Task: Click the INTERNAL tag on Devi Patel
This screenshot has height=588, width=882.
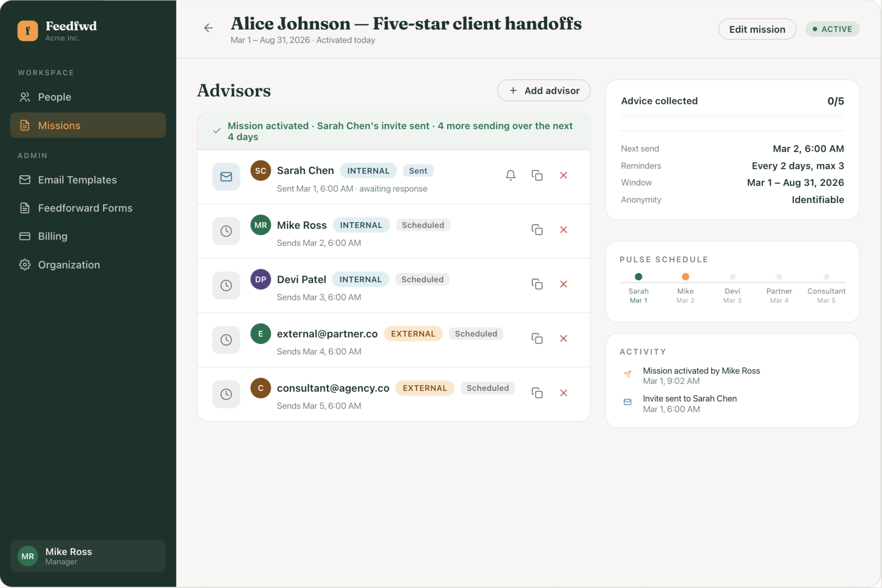Action: (361, 279)
